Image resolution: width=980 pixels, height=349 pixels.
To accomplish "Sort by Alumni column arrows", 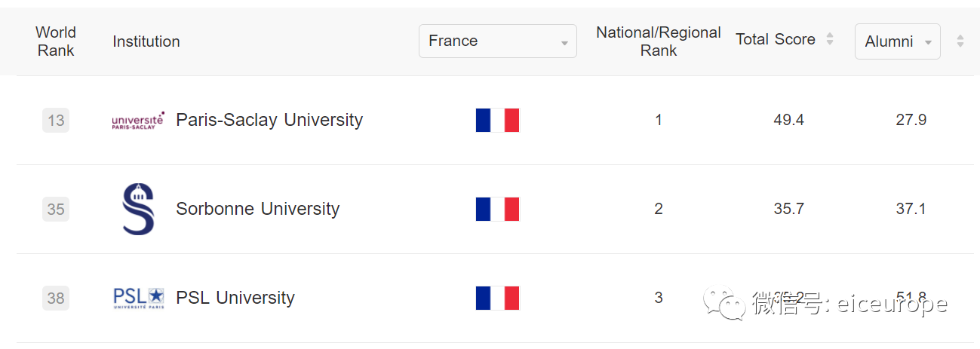I will (x=960, y=41).
